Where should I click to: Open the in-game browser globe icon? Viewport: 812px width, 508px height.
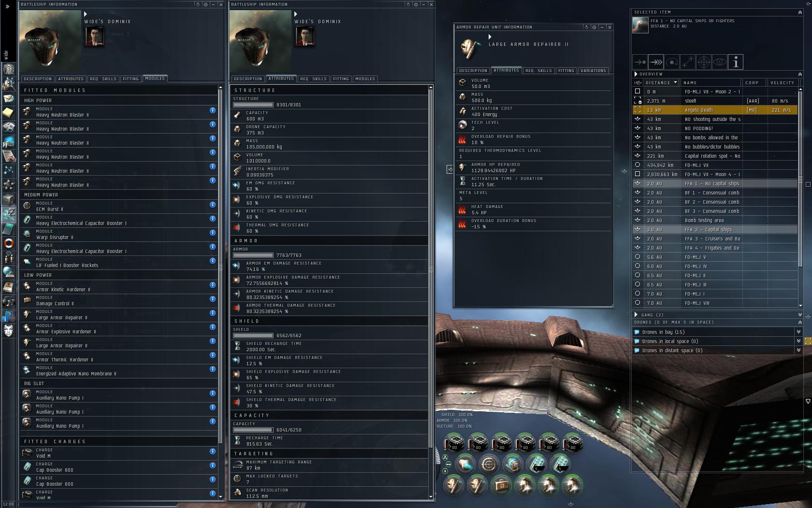(8, 272)
